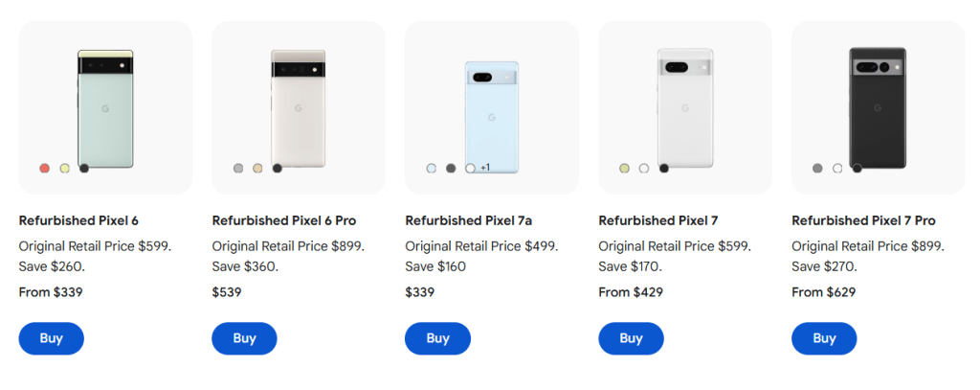Select the yellow swatch for Pixel 6
980x390 pixels.
pyautogui.click(x=64, y=169)
